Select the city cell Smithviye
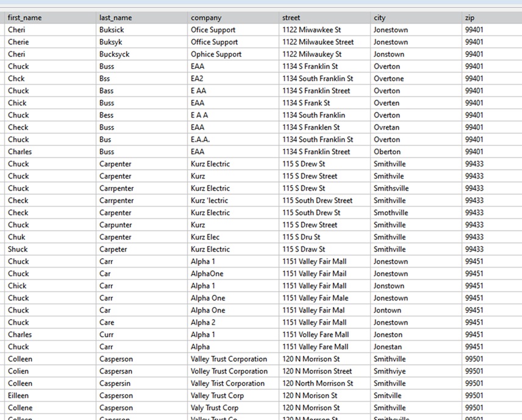Image resolution: width=522 pixels, height=420 pixels. click(389, 371)
